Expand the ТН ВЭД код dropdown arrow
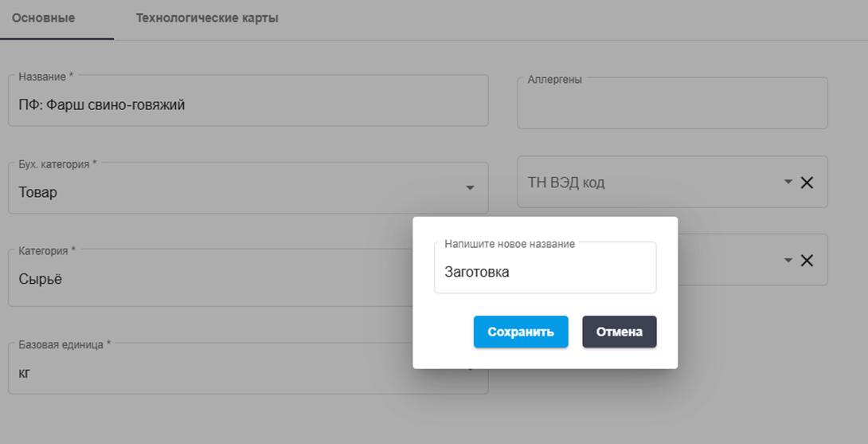Screen dimensions: 868x444 click(x=788, y=183)
